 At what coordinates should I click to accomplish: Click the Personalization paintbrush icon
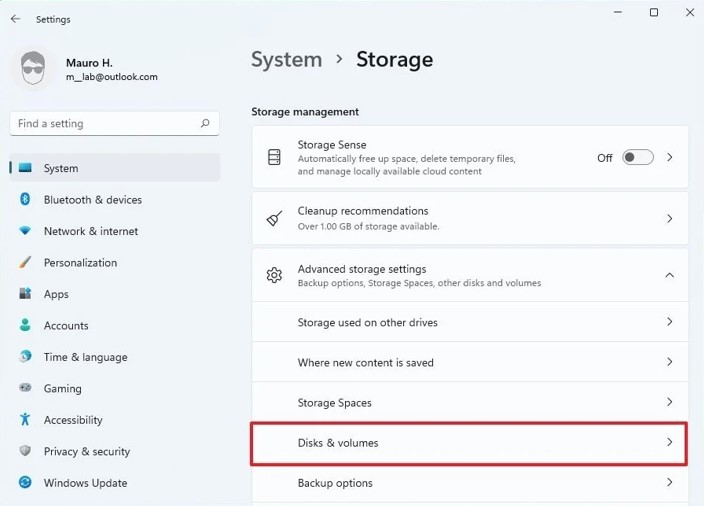coord(25,262)
